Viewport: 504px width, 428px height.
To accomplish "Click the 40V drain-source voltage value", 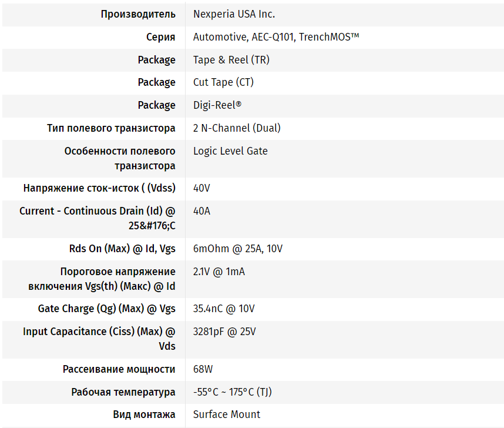I will pyautogui.click(x=201, y=188).
